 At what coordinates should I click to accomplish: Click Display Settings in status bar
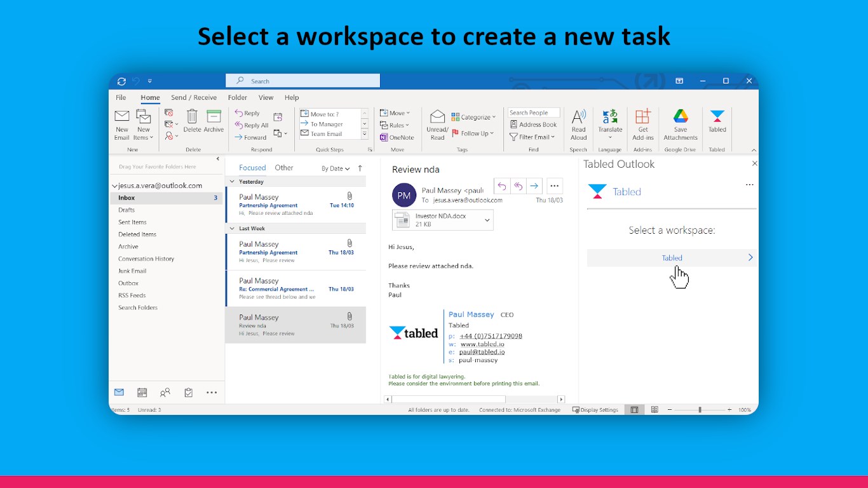pos(595,410)
